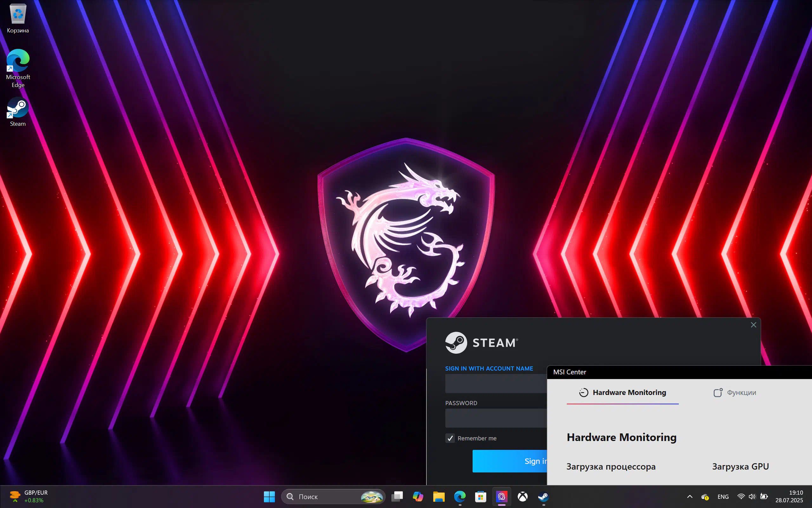This screenshot has width=812, height=508.
Task: Open the Recycle Bin (Корзина) desktop icon
Action: tap(18, 18)
